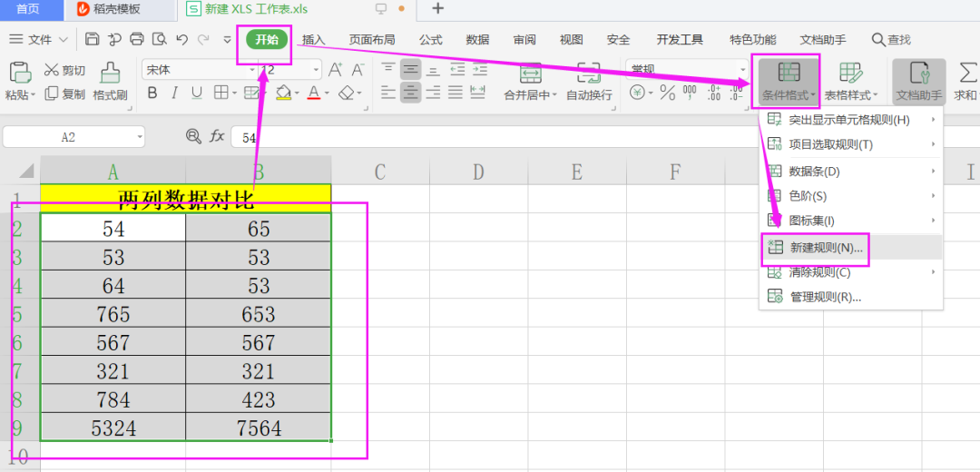The width and height of the screenshot is (980, 472).
Task: Open the Name Box dropdown showing A2
Action: click(x=139, y=136)
